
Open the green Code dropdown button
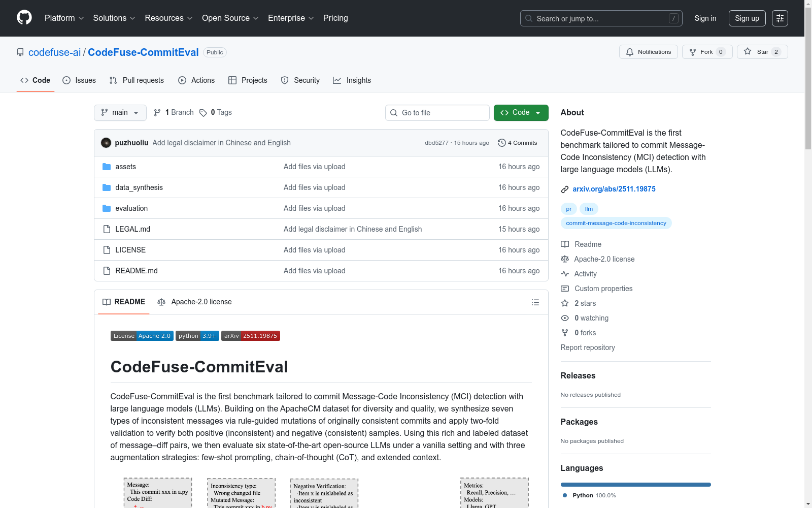[x=521, y=113]
